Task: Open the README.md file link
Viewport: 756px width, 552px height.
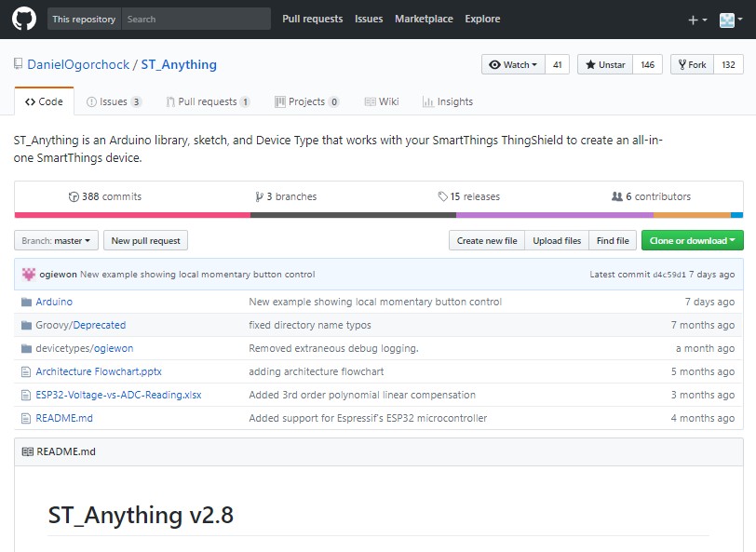Action: tap(64, 419)
